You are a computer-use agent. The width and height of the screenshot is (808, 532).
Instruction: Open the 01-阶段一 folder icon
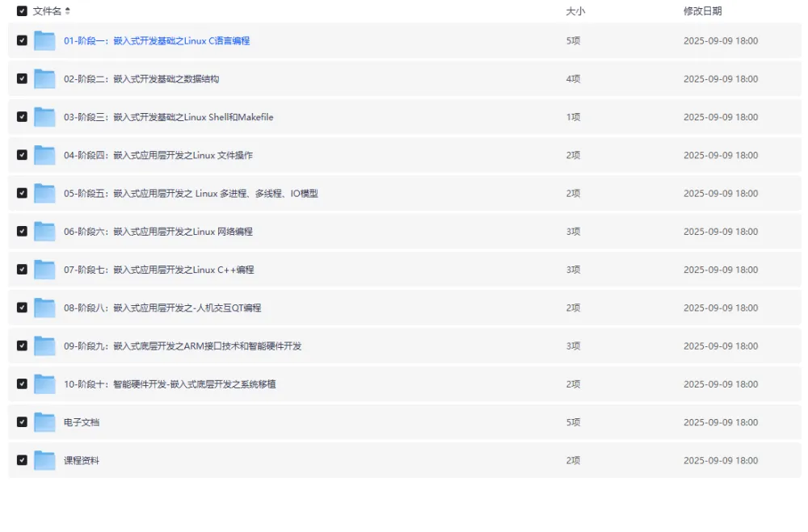(x=44, y=40)
